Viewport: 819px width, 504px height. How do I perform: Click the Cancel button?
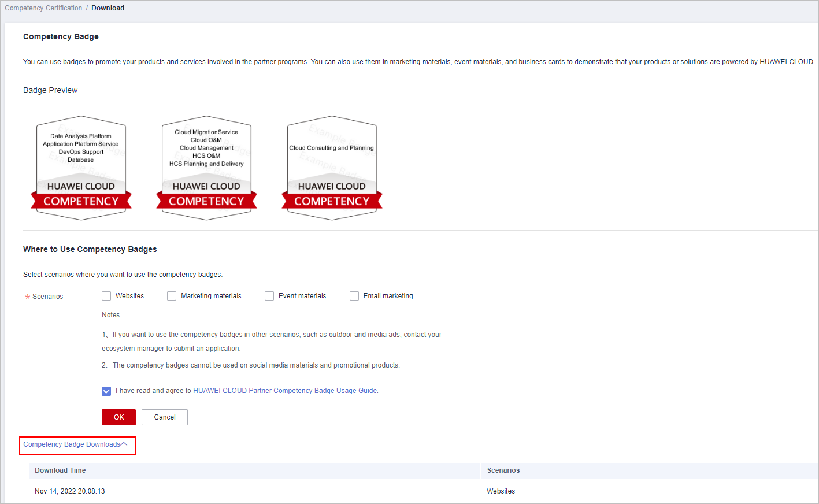[x=165, y=417]
